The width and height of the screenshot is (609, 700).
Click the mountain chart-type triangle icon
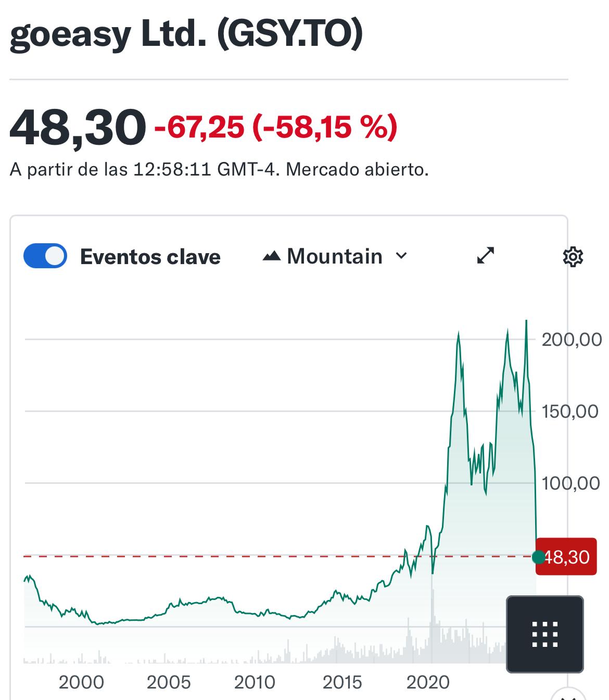272,256
